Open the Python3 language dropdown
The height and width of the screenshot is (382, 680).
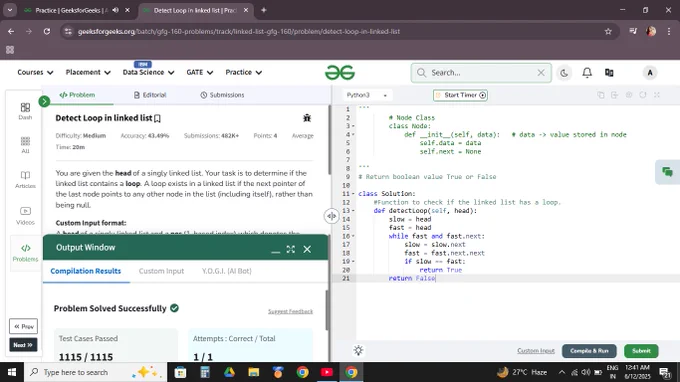point(366,95)
